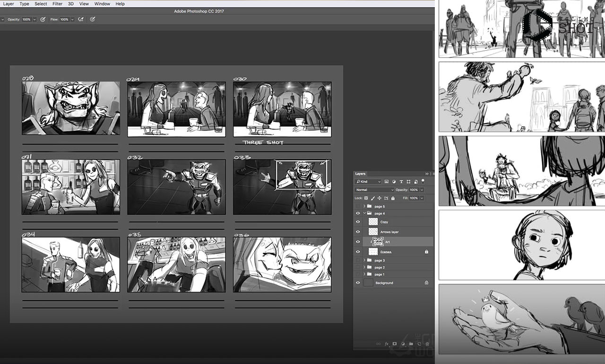Expand the page 1 layer group
Screen dimensions: 605x364
tap(364, 274)
